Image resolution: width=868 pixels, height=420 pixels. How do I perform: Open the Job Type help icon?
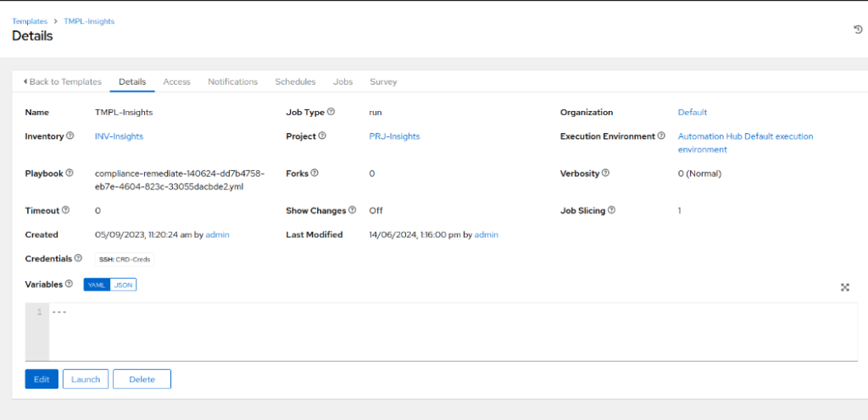click(331, 112)
